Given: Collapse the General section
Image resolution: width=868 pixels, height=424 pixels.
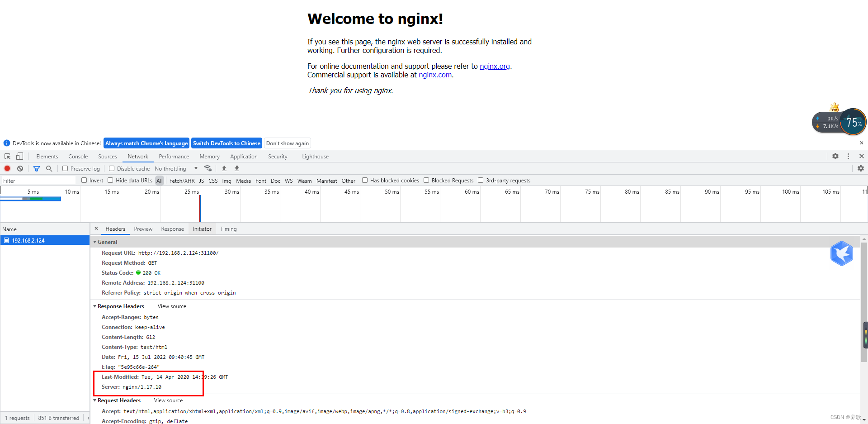Looking at the screenshot, I should [x=95, y=242].
